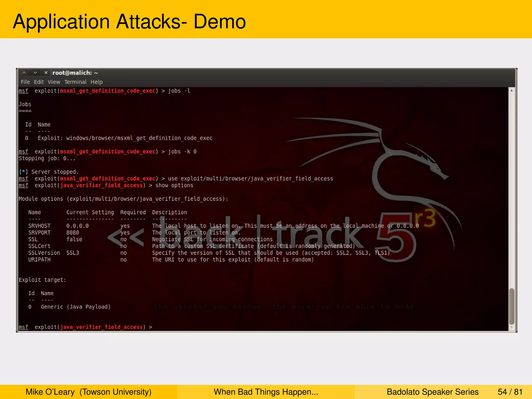Click the slide number '54 / 81'

click(510, 392)
